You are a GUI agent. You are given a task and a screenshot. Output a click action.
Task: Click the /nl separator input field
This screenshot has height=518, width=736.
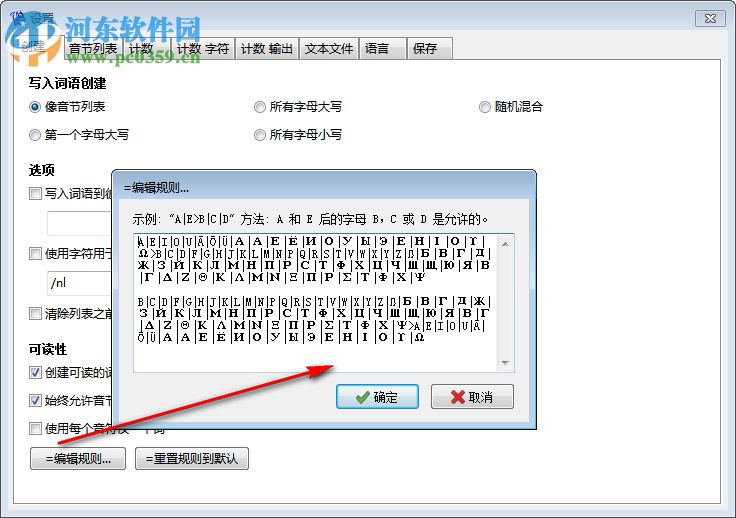coord(80,283)
